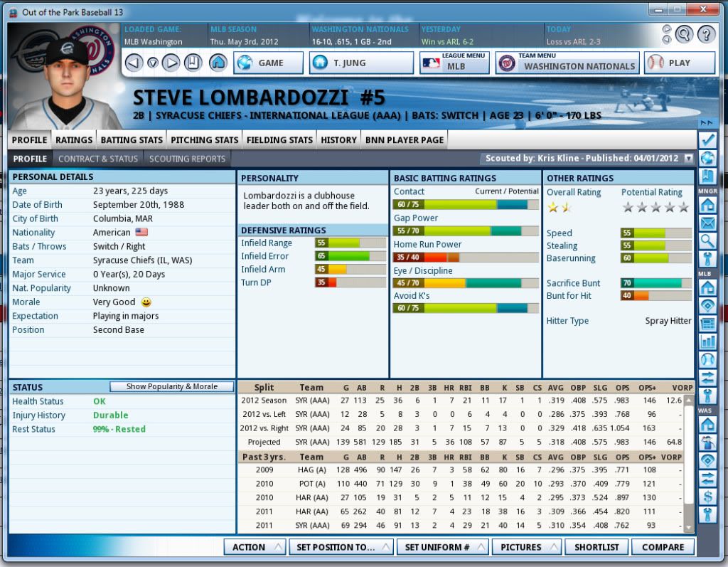Open the navigation history dropdown arrow

(153, 63)
